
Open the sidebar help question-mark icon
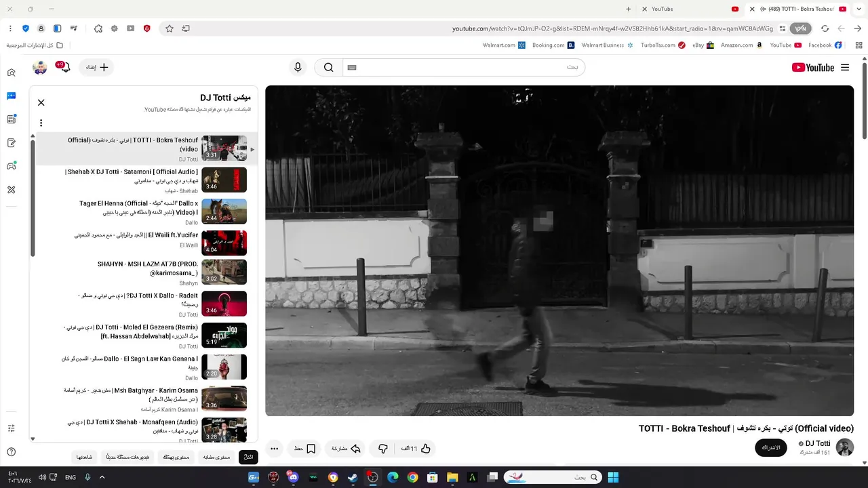[11, 452]
